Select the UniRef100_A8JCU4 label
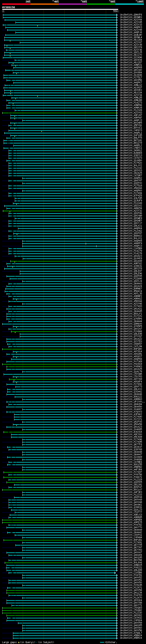The width and height of the screenshot is (146, 644). (131, 93)
